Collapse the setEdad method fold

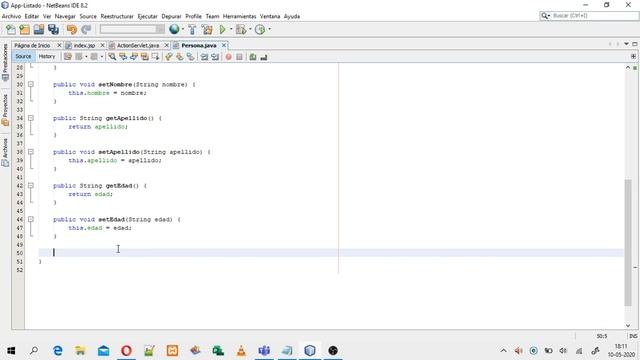[31, 220]
